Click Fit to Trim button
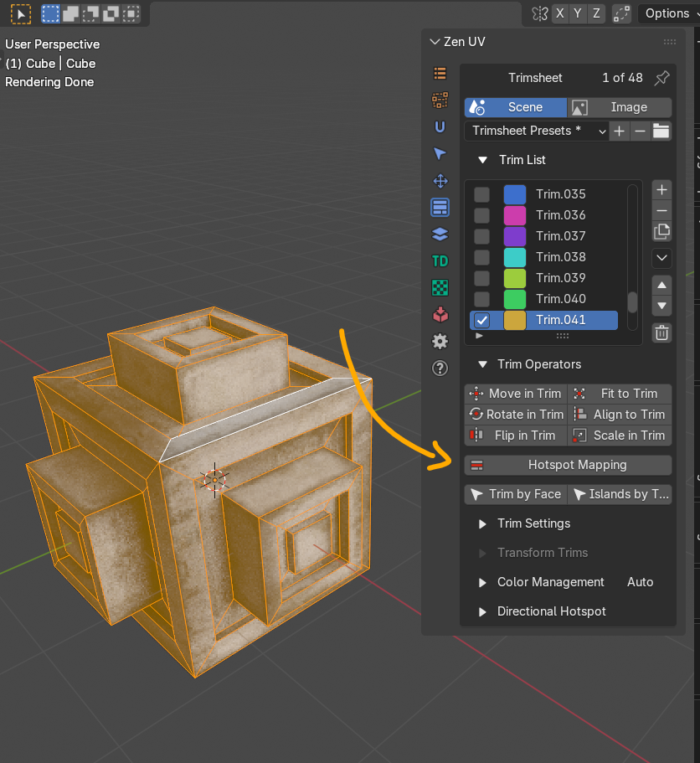This screenshot has height=763, width=700. click(x=620, y=394)
